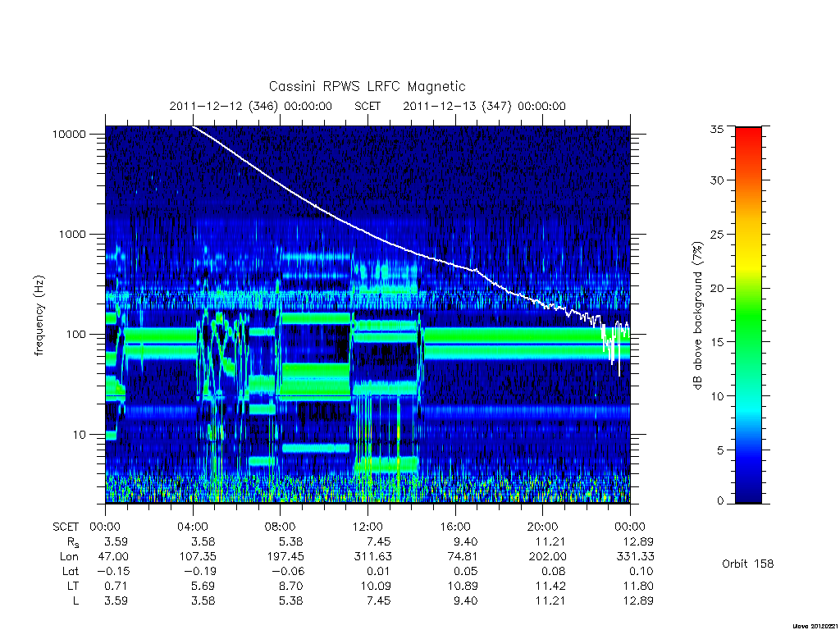Image resolution: width=840 pixels, height=630 pixels.
Task: Click the LT value 10.89
Action: coord(463,586)
